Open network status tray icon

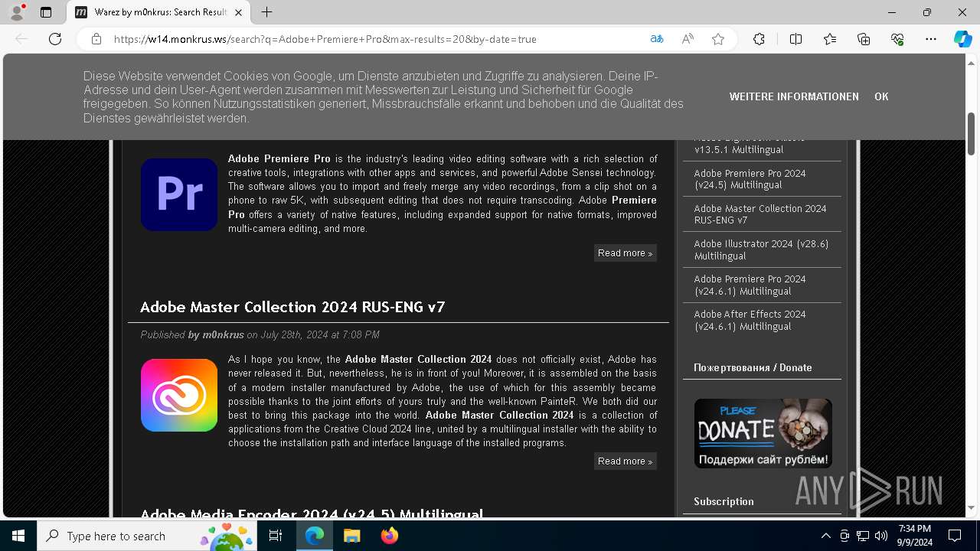[863, 536]
